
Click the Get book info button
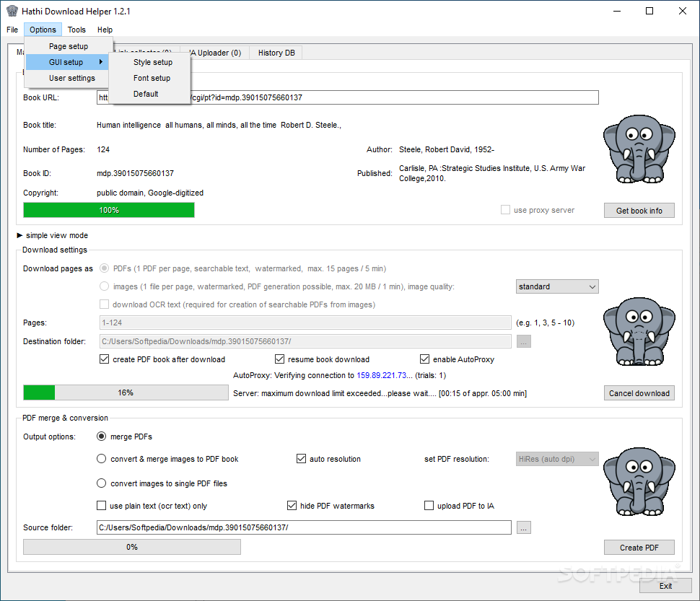coord(639,211)
